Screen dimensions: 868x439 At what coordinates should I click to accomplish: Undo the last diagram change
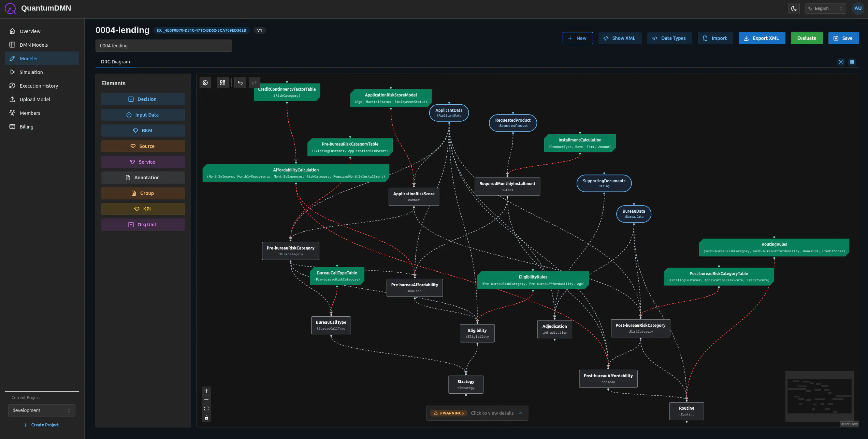pyautogui.click(x=240, y=82)
